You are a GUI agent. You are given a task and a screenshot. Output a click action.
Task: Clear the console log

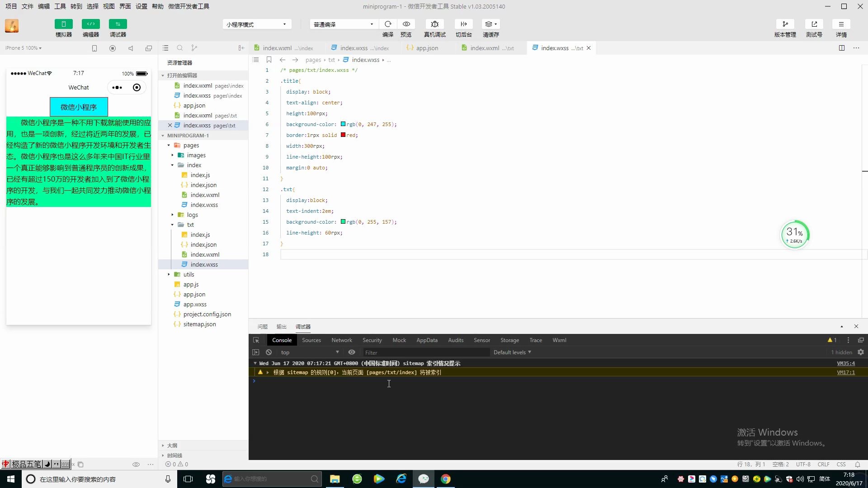269,352
